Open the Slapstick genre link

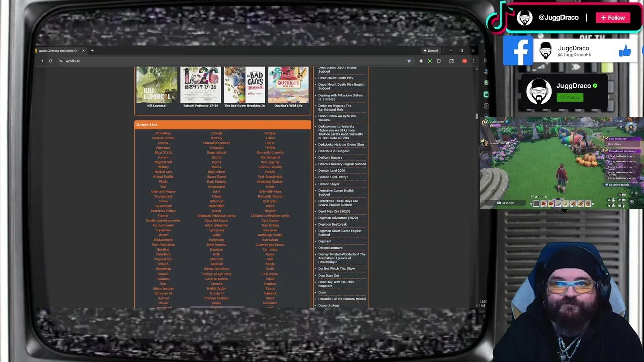coord(270,293)
